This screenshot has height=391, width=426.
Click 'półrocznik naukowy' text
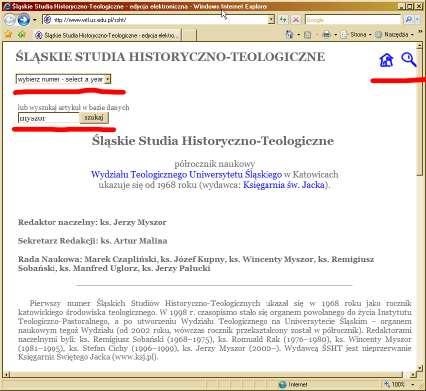pos(215,164)
